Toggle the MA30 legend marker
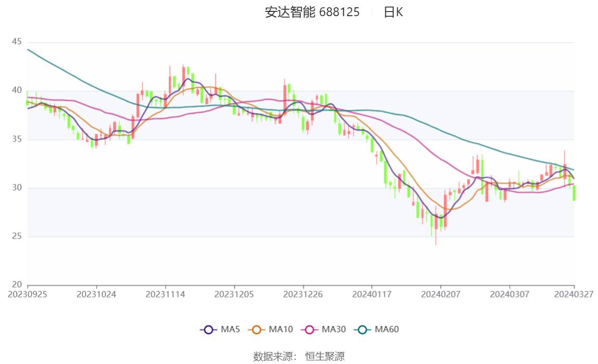This screenshot has height=364, width=598. tap(309, 329)
